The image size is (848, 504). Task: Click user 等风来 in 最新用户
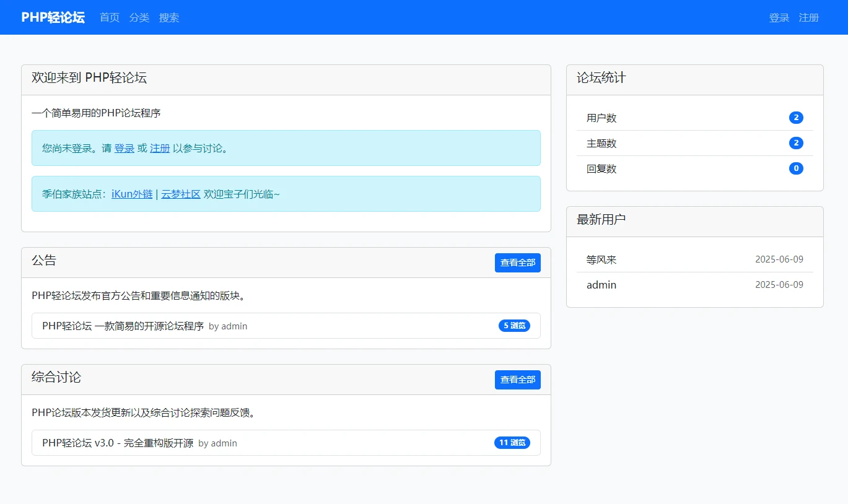[x=601, y=259]
